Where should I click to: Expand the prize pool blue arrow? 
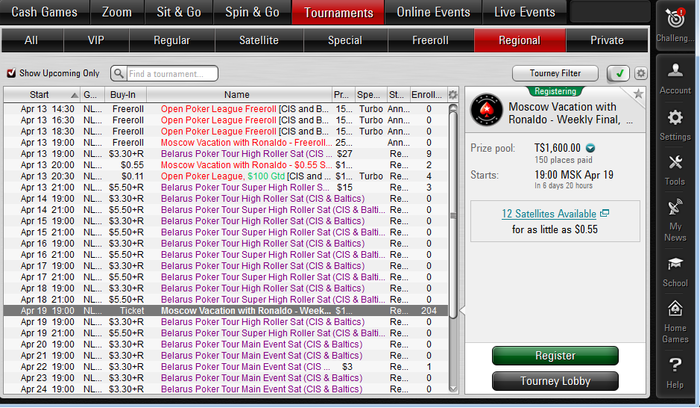tap(590, 148)
